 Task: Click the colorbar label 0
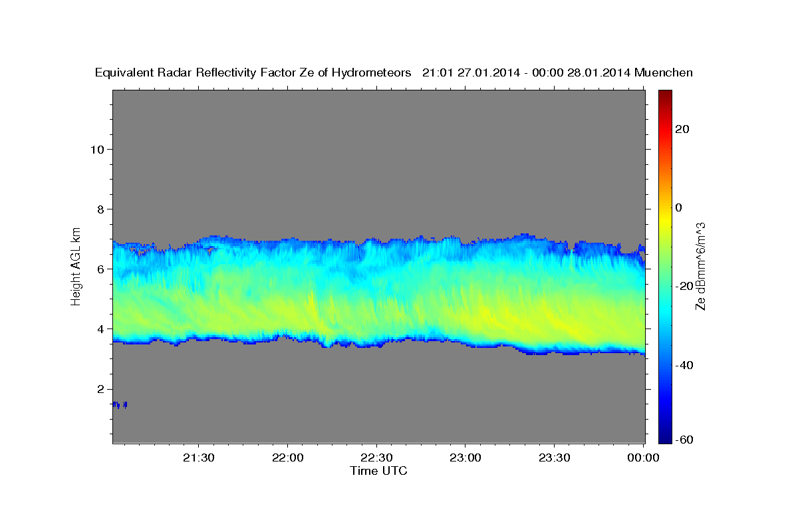678,208
